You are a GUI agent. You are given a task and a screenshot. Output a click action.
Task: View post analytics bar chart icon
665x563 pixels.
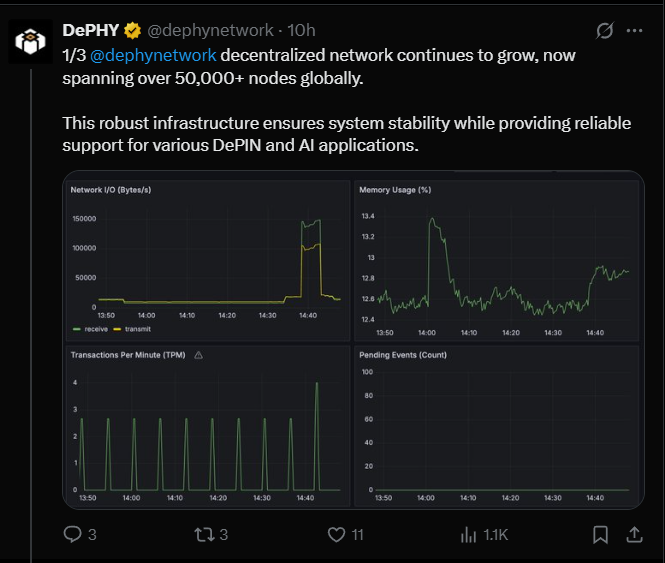pos(468,535)
